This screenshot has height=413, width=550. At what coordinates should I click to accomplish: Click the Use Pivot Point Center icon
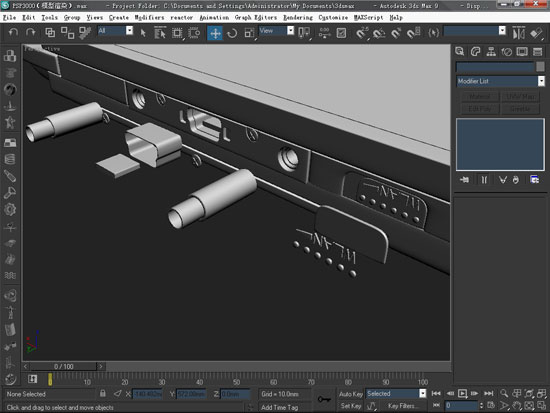point(304,33)
